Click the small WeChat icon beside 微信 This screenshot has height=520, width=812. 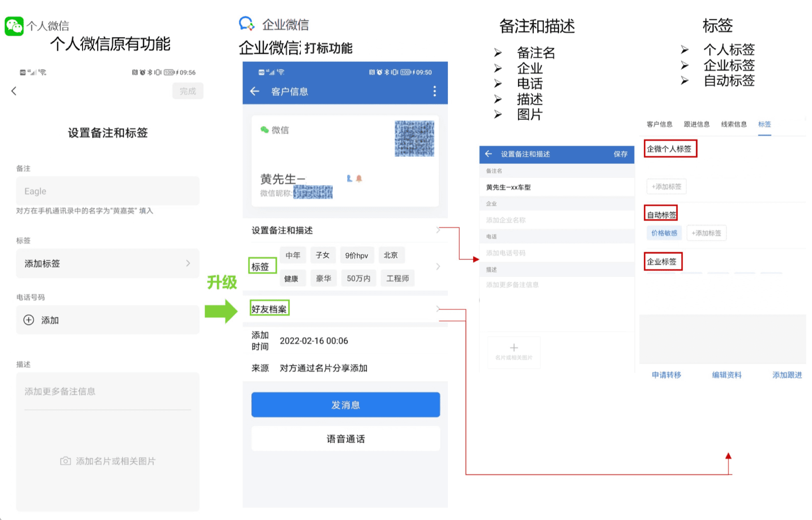tap(265, 130)
